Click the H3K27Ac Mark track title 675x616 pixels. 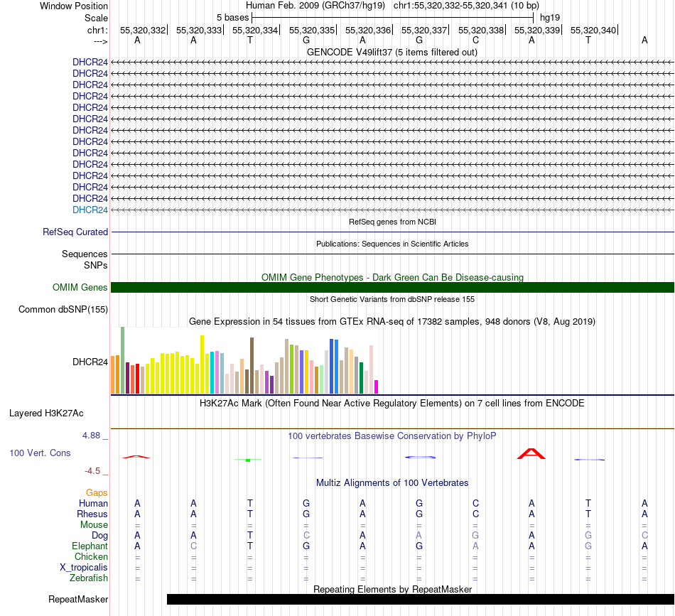point(391,404)
